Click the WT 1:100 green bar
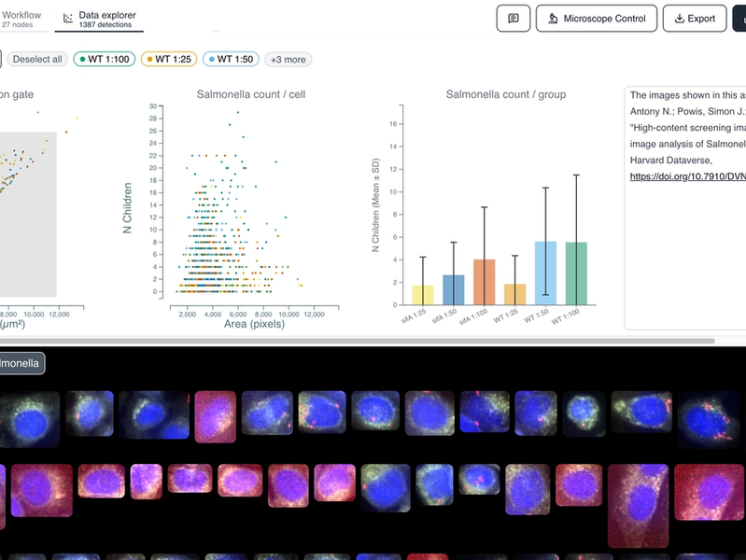 pos(576,273)
